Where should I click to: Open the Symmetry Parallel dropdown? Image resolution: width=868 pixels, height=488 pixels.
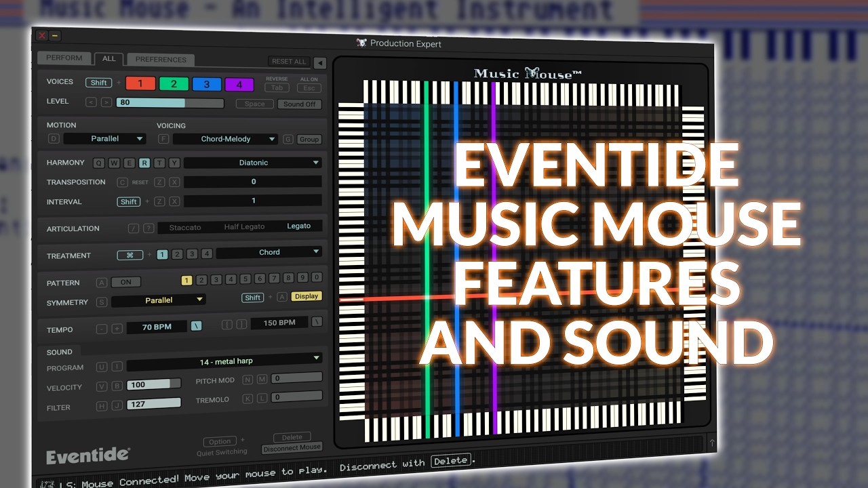[158, 300]
